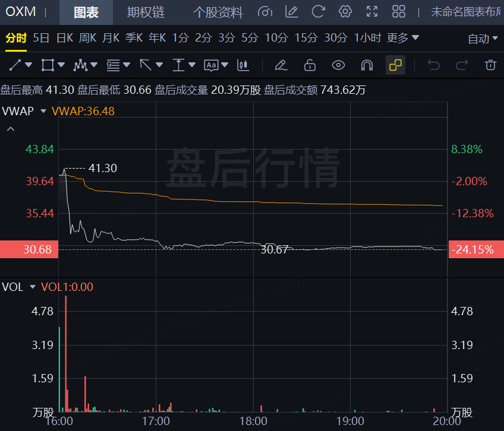Switch to the 期权链 tab

pos(146,12)
